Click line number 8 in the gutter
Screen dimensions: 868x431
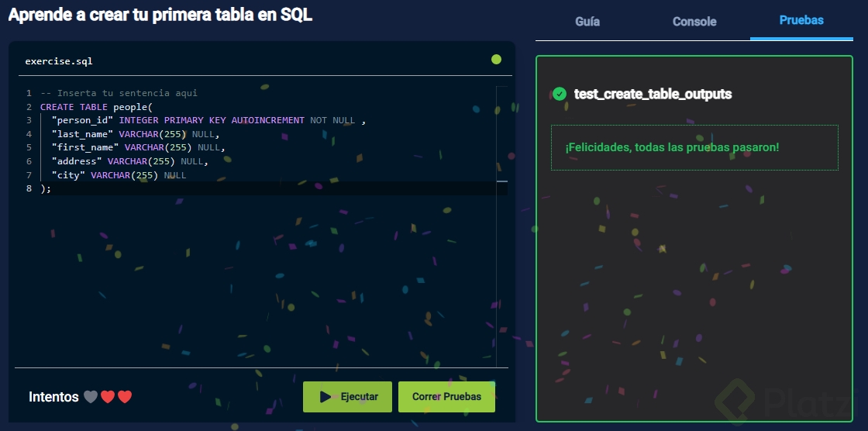pos(29,189)
